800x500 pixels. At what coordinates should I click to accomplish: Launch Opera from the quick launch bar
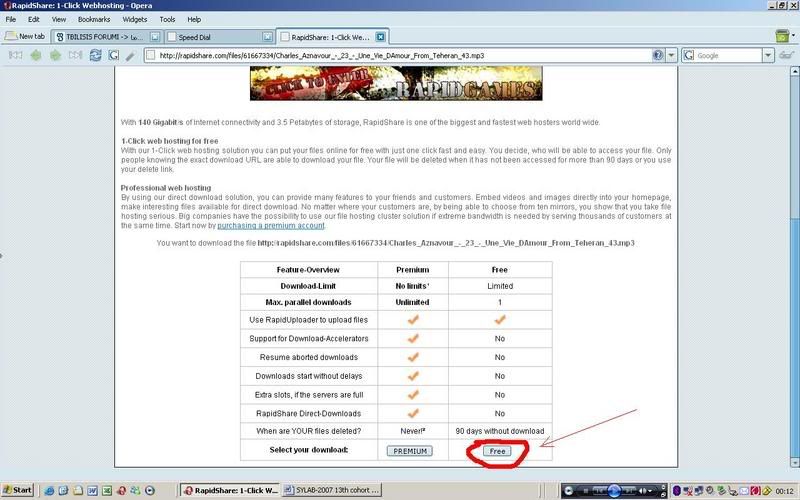coord(121,491)
